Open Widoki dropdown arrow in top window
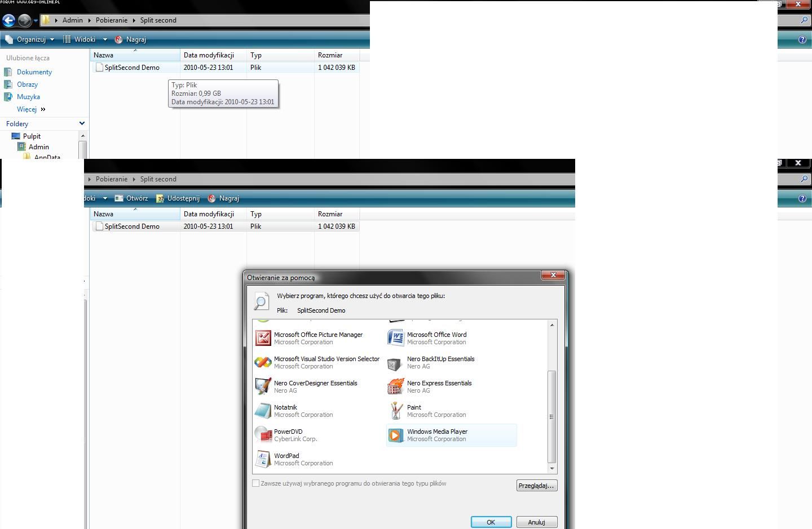 click(105, 39)
